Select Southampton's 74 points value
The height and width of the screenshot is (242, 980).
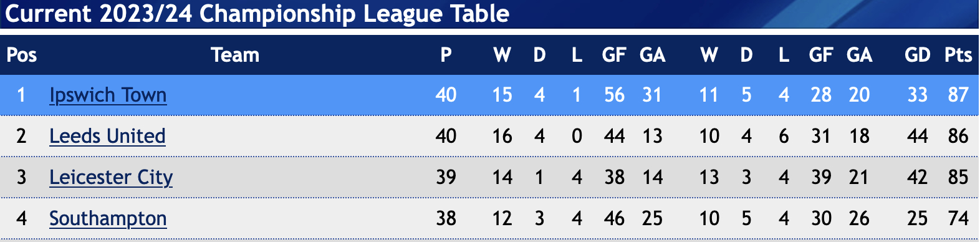[x=958, y=218]
